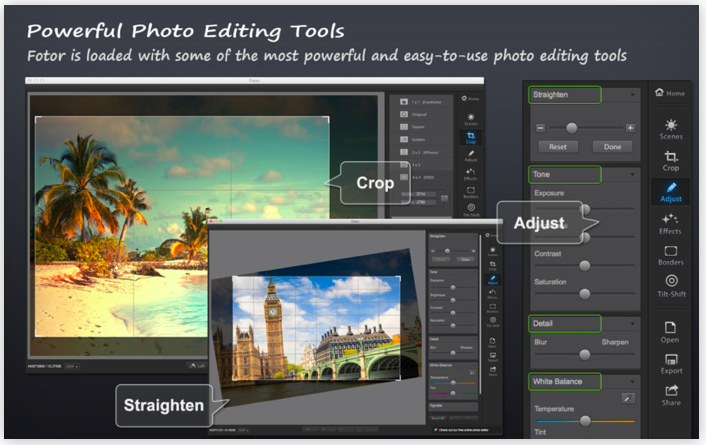Viewport: 706px width, 445px height.
Task: Click the enlarged Contrast slider handle
Action: (x=585, y=266)
